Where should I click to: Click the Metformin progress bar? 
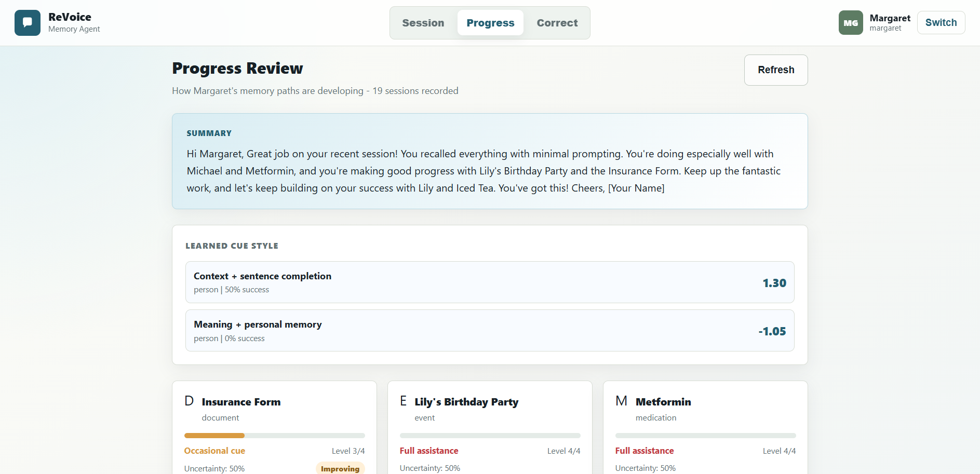point(706,436)
